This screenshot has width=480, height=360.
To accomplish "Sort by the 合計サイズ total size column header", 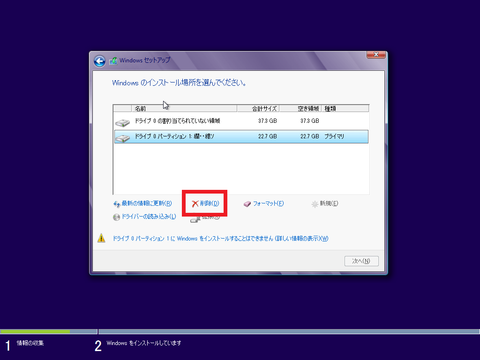I will [258, 108].
